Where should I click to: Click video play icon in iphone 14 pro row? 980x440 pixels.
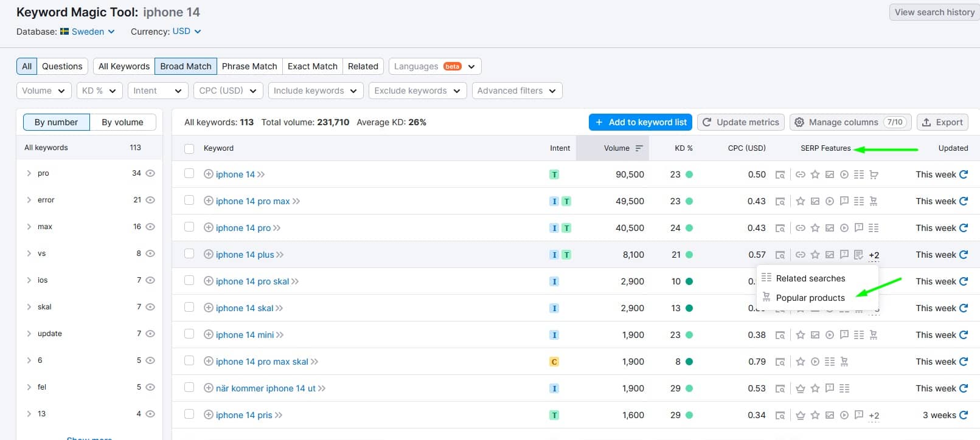(844, 228)
